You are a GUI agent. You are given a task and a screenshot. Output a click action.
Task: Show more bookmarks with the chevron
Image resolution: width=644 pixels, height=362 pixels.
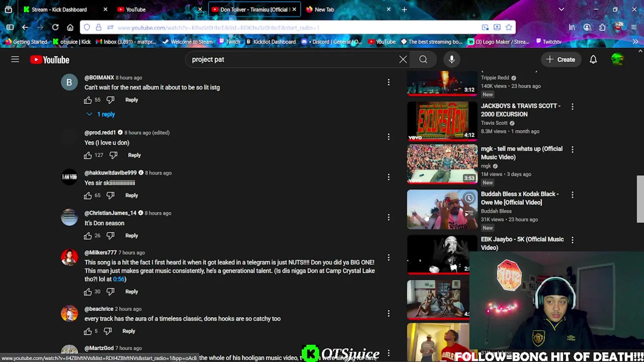pyautogui.click(x=635, y=42)
